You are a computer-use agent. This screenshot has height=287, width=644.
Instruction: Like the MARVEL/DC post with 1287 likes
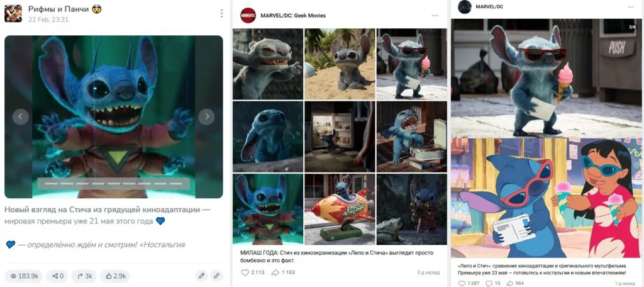coord(469,283)
